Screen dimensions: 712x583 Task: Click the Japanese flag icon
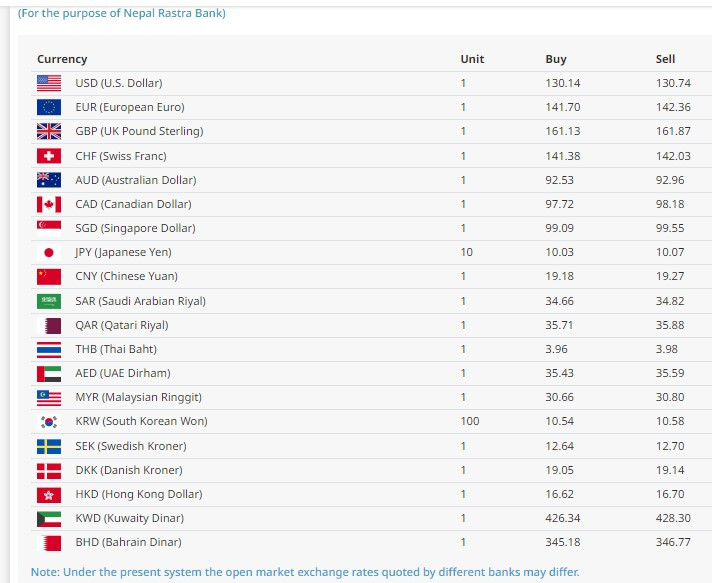pyautogui.click(x=49, y=252)
